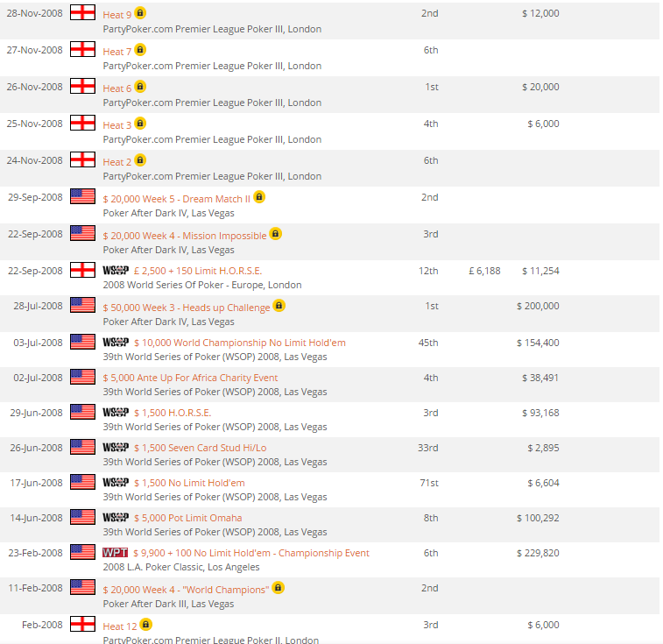Screen dimensions: 663x644
Task: Click the 71st place cell
Action: tap(429, 483)
